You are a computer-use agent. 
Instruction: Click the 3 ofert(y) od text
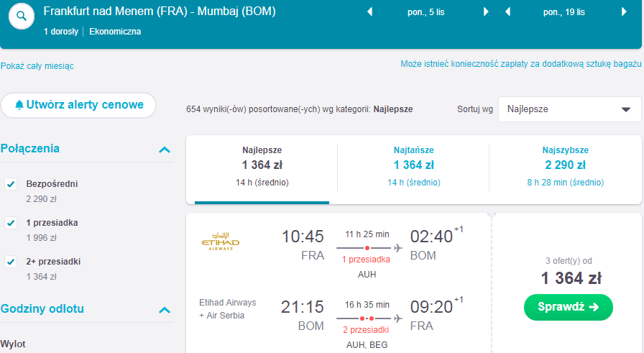tap(569, 261)
